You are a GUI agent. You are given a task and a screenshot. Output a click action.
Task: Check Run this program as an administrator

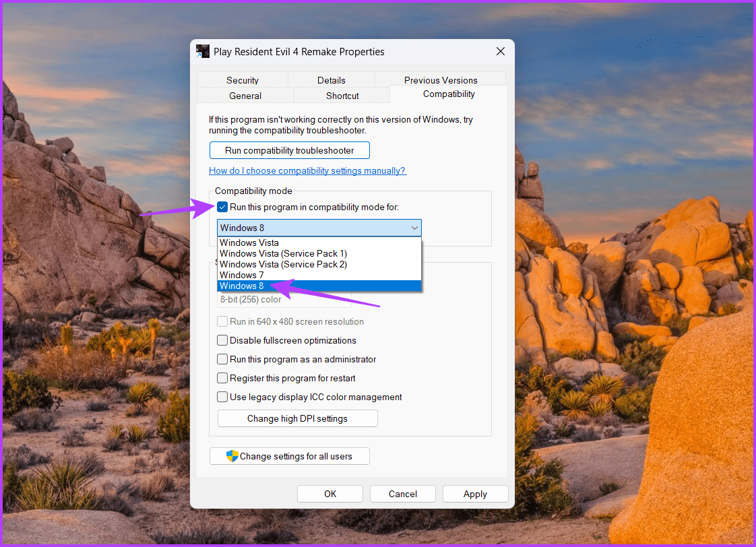tap(222, 359)
